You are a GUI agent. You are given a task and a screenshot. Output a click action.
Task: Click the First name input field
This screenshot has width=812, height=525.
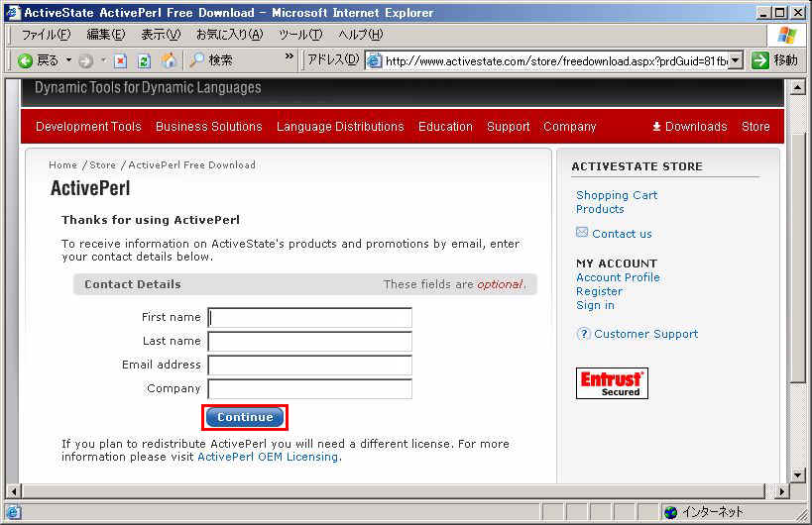click(x=309, y=318)
